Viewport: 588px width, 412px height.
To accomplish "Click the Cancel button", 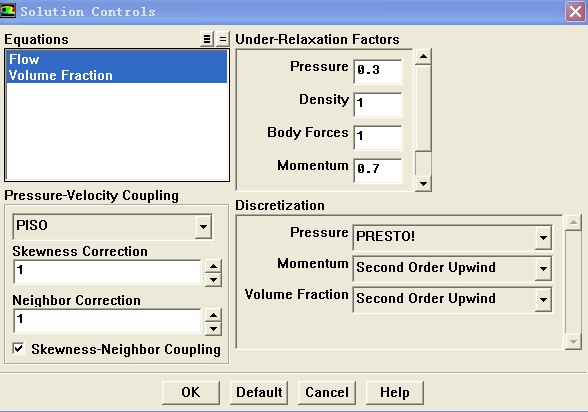I will coord(327,393).
